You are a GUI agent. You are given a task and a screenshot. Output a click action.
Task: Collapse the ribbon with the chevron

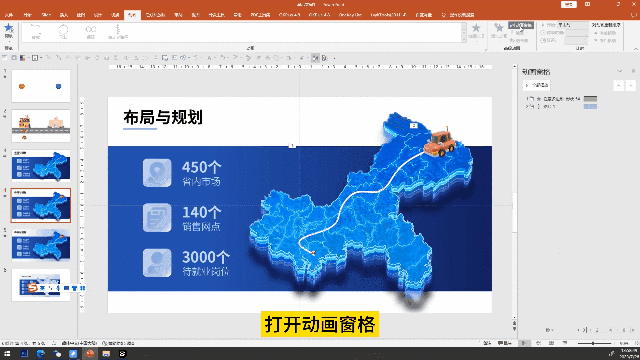(635, 49)
